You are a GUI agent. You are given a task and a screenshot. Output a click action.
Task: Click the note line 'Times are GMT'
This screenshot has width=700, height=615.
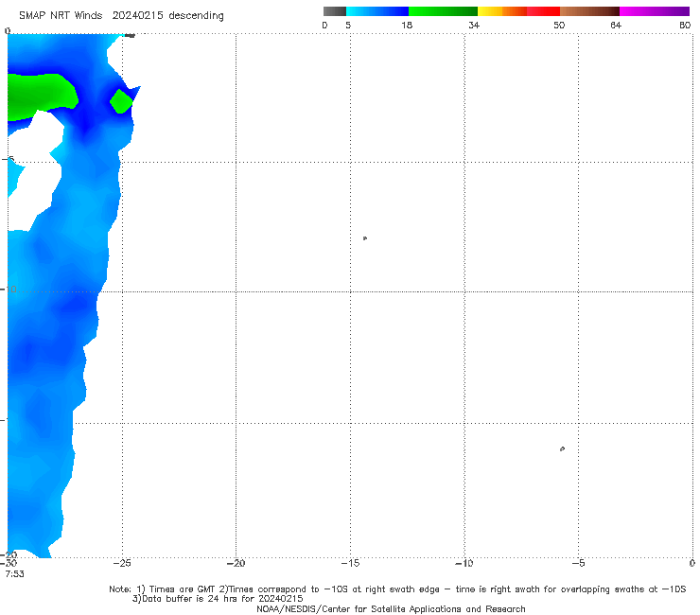(183, 589)
